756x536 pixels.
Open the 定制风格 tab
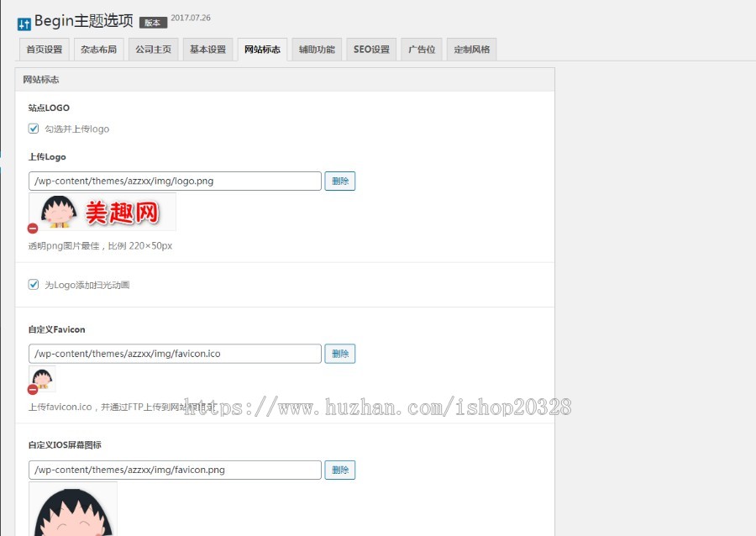(x=471, y=50)
